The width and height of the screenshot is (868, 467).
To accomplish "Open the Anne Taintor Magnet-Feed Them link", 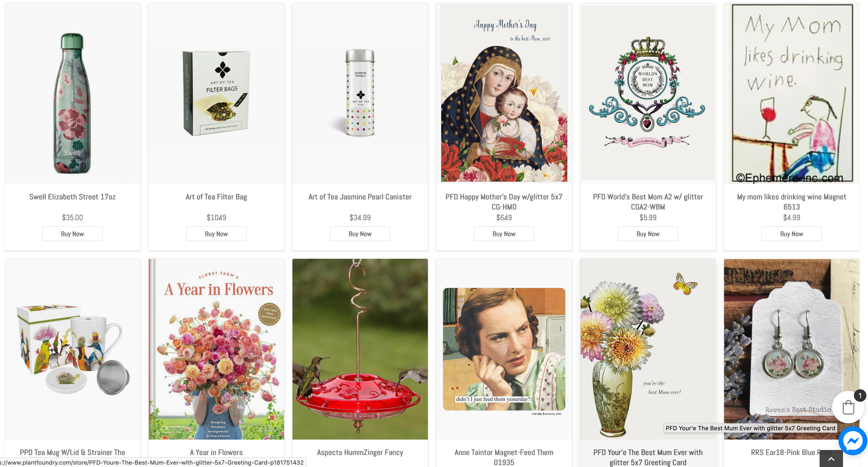I will click(x=504, y=457).
